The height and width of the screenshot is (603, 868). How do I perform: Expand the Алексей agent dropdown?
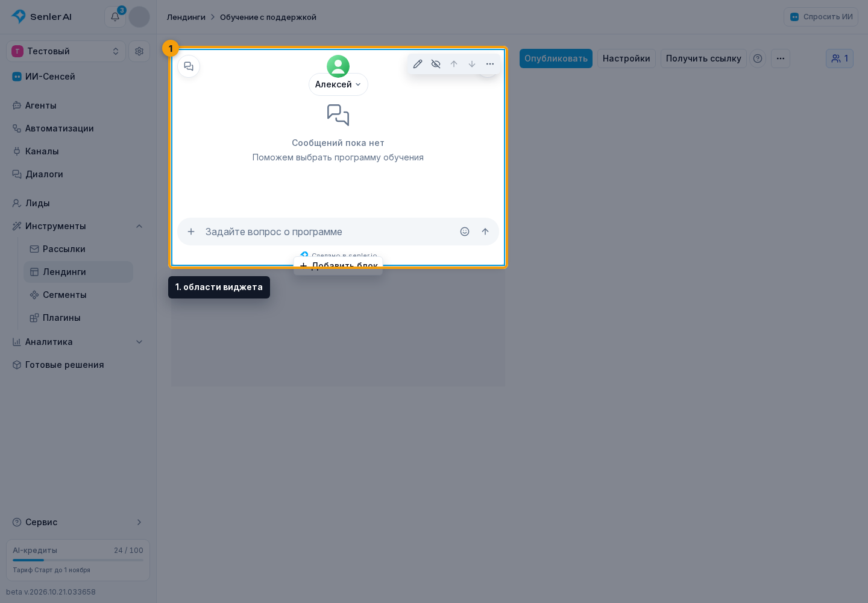point(338,84)
